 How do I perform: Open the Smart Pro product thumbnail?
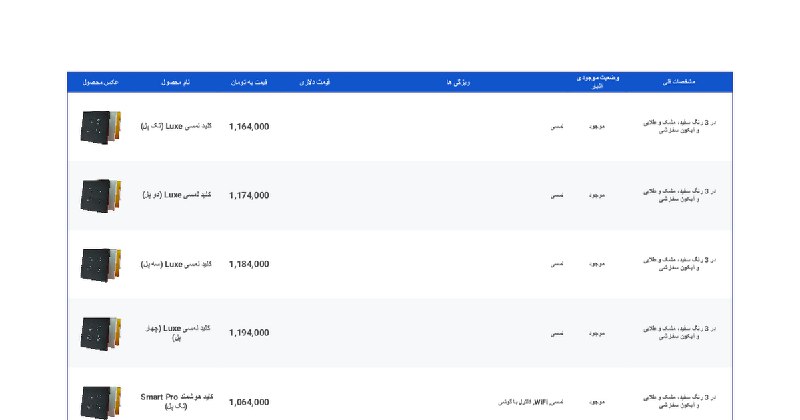(100, 401)
